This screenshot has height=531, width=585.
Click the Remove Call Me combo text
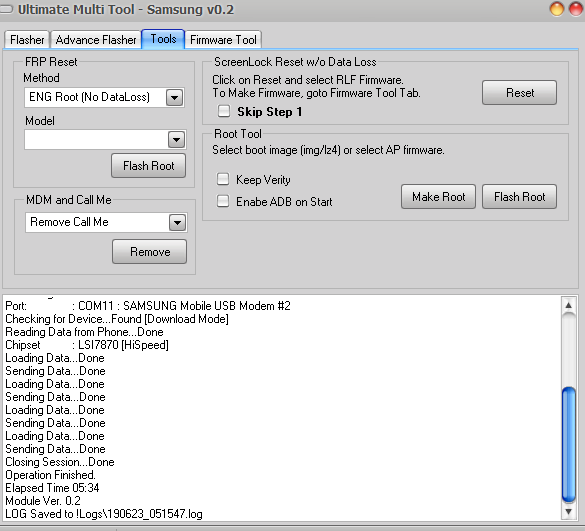(x=69, y=222)
